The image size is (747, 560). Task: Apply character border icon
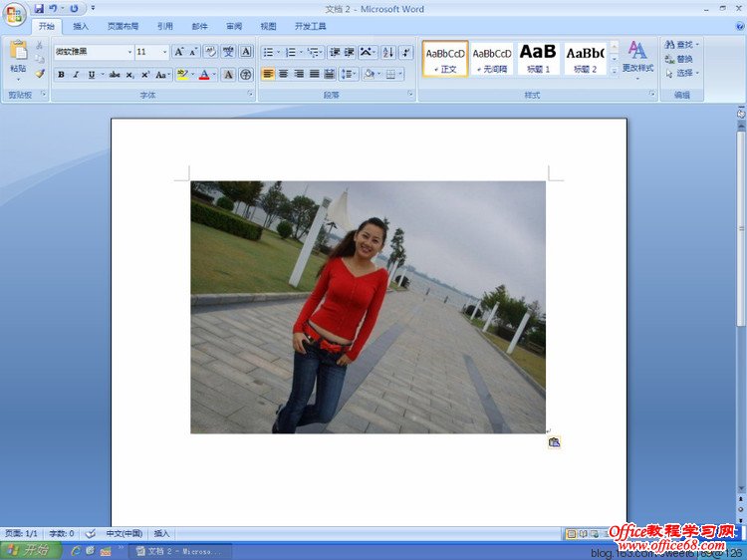click(x=246, y=52)
